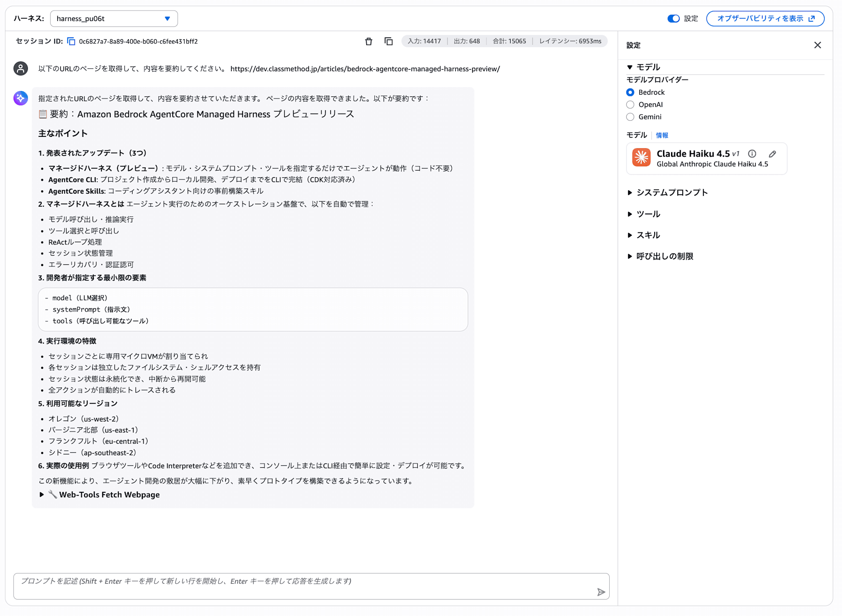Click the AgentCore Skills bullet
This screenshot has width=842, height=616.
[x=156, y=191]
